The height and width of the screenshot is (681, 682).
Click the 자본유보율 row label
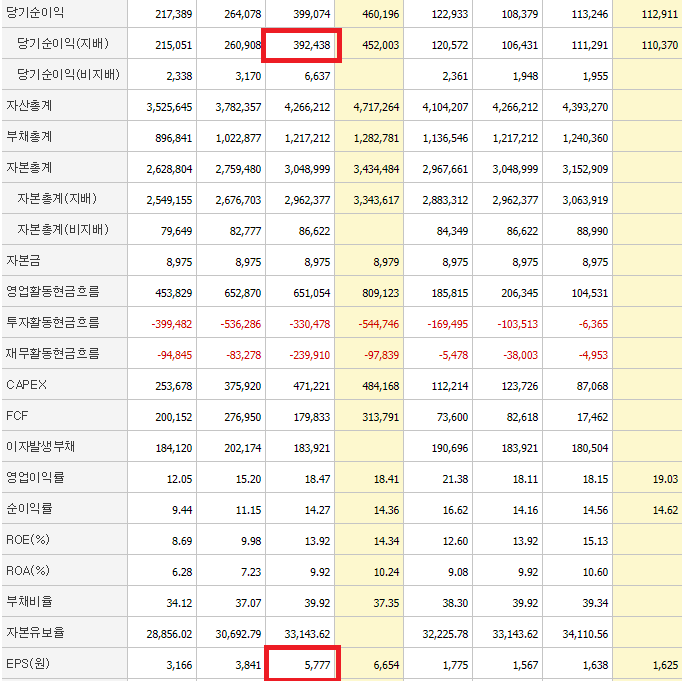pyautogui.click(x=35, y=632)
